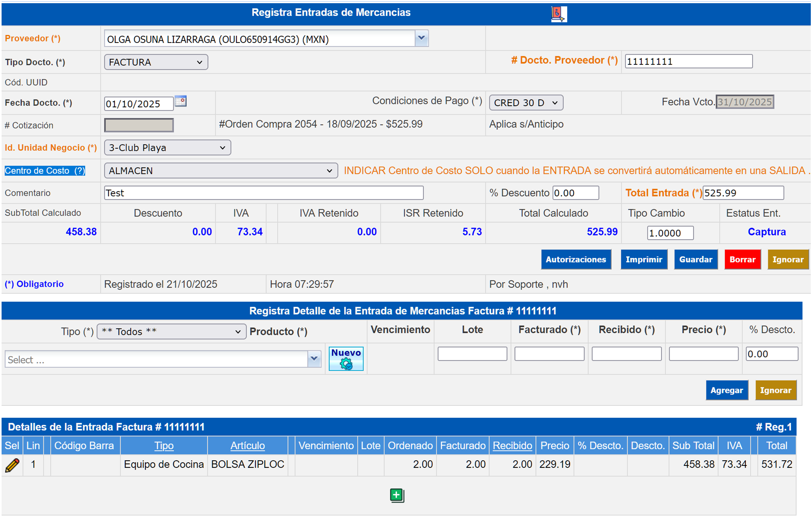Open the Centro de Costo ALMACEN dropdown
The width and height of the screenshot is (812, 525).
pos(221,171)
